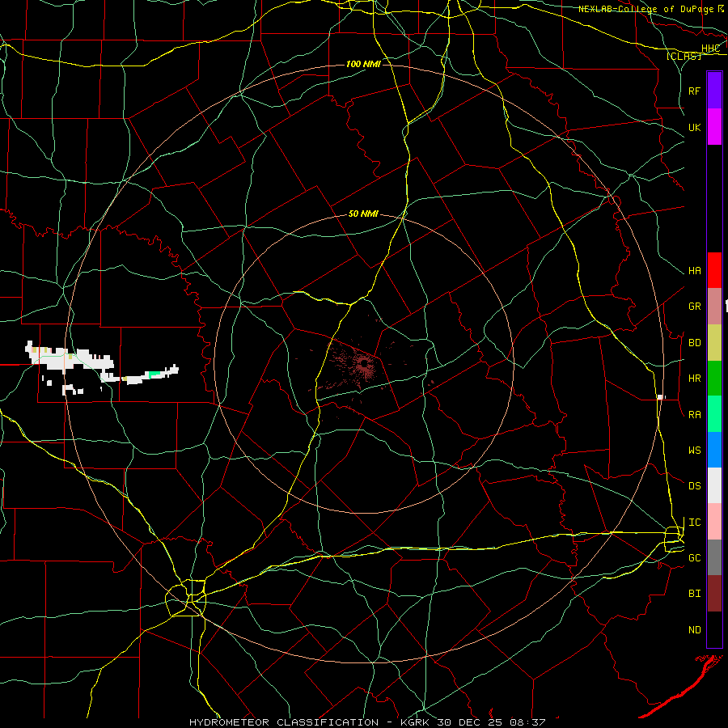This screenshot has height=728, width=728.
Task: Click the pink IC legend color block
Action: (714, 522)
